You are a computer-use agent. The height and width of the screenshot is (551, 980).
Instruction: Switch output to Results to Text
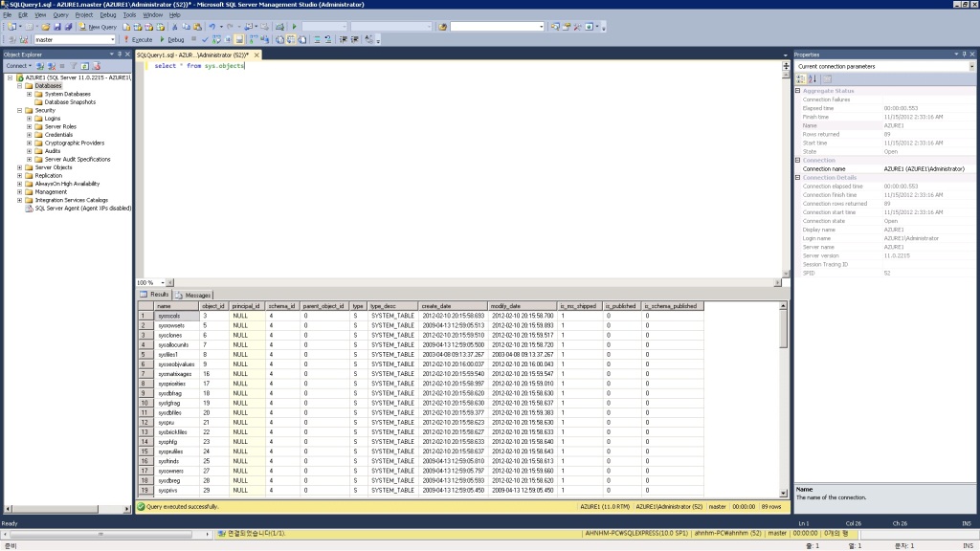[x=279, y=39]
